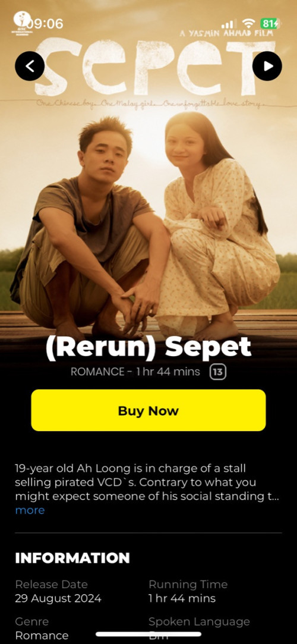Tap the ROMANCE - 1 hr 44 mins subtitle

tap(135, 372)
